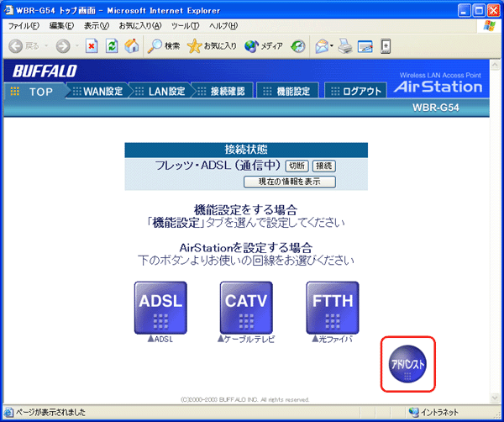Select the FTTH line type icon
504x422 pixels.
(333, 308)
